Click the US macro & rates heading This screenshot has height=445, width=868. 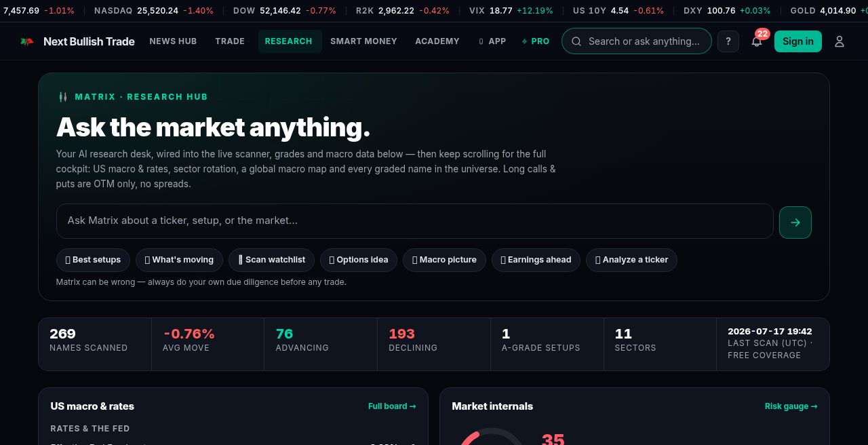tap(92, 406)
